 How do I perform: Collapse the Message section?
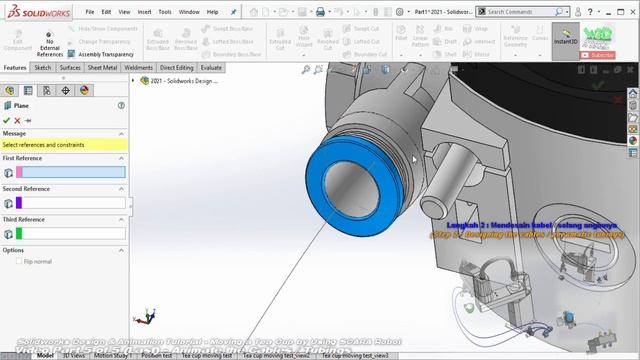pos(121,133)
